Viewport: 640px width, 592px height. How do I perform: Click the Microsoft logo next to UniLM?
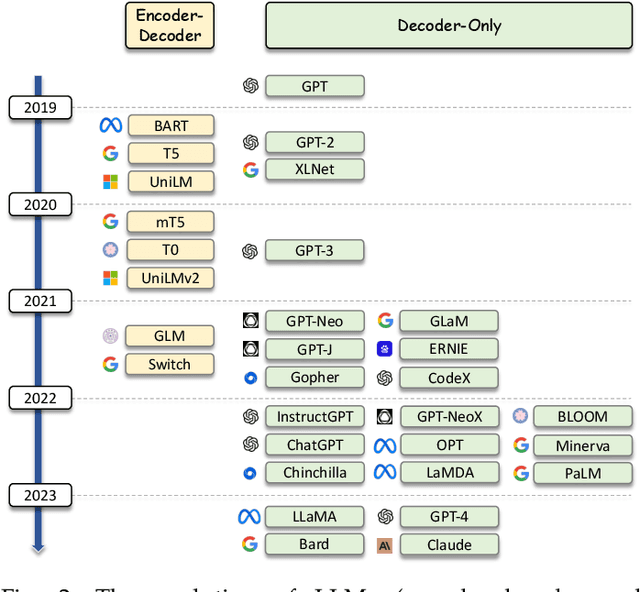tap(110, 182)
